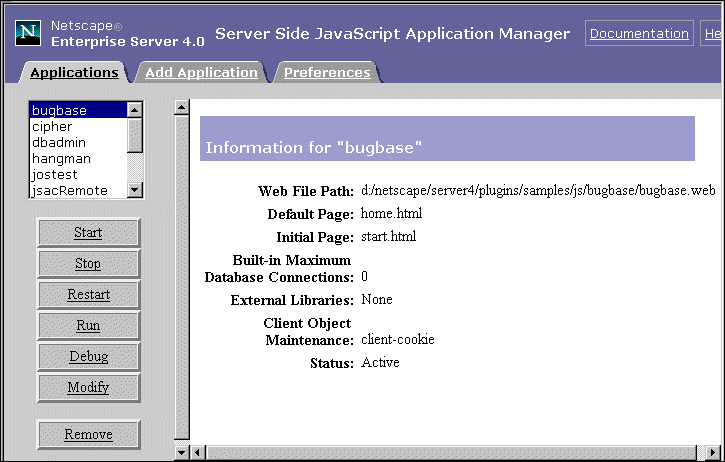This screenshot has width=725, height=462.
Task: Click the Netscape N logo icon
Action: pyautogui.click(x=28, y=33)
